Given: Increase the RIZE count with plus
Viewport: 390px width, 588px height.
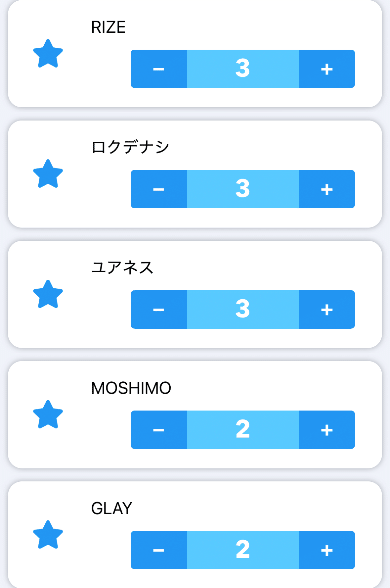Looking at the screenshot, I should [x=326, y=69].
